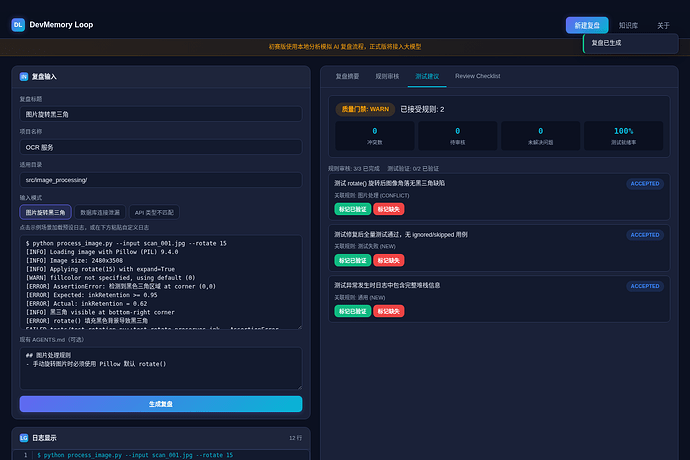Click the 冲突数 stat card
The height and width of the screenshot is (460, 690).
tap(374, 136)
